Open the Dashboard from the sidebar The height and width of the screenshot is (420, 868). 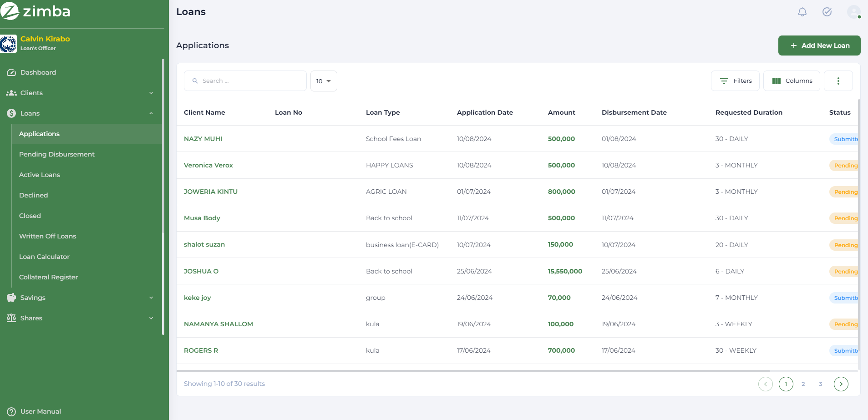point(38,72)
